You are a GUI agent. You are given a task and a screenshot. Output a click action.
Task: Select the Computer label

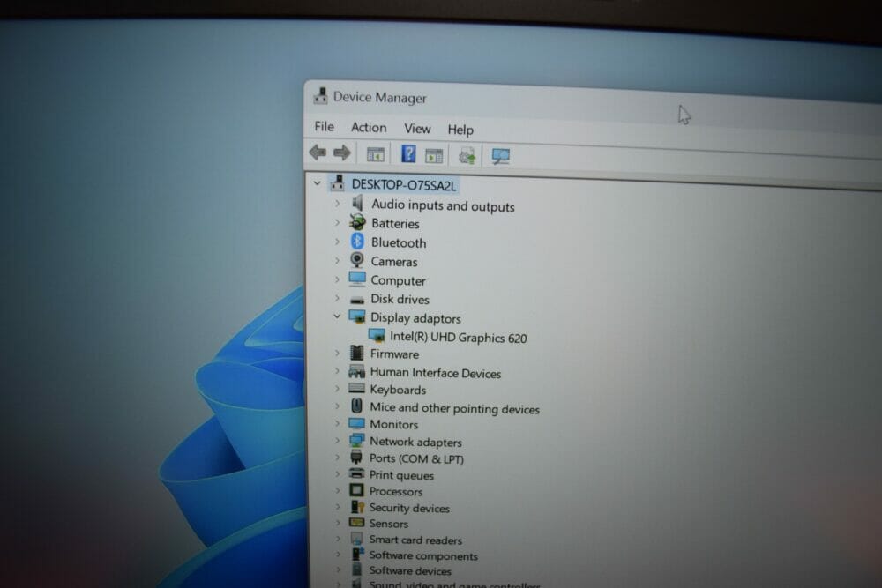point(399,280)
